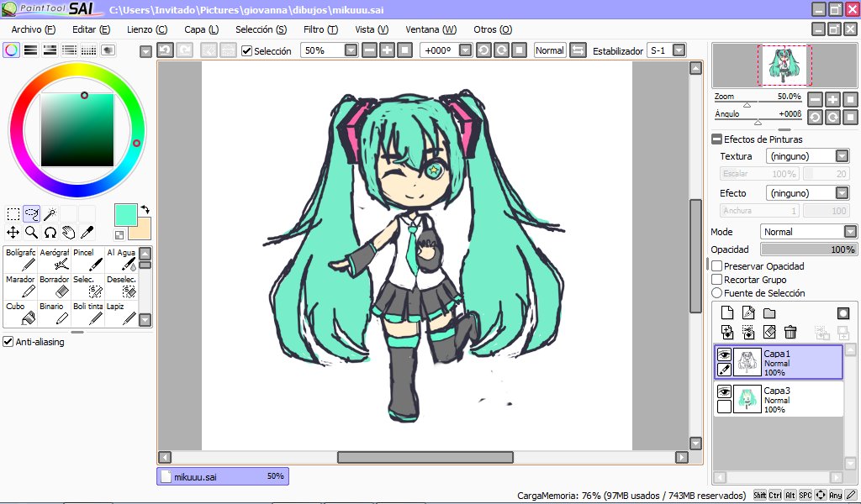
Task: Create a new layer folder
Action: click(769, 312)
